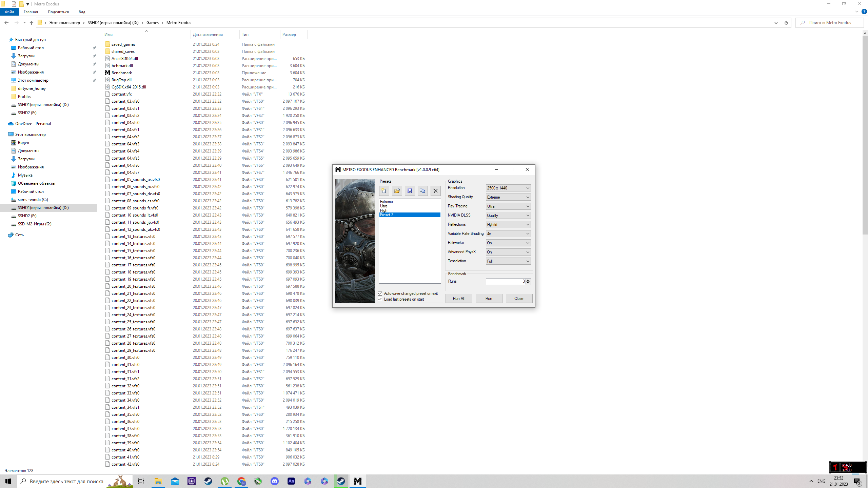The height and width of the screenshot is (488, 868).
Task: Click the Steam icon in the taskbar
Action: click(x=208, y=481)
